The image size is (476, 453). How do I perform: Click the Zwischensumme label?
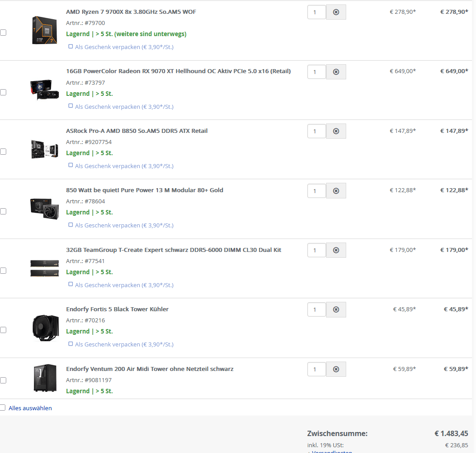337,433
